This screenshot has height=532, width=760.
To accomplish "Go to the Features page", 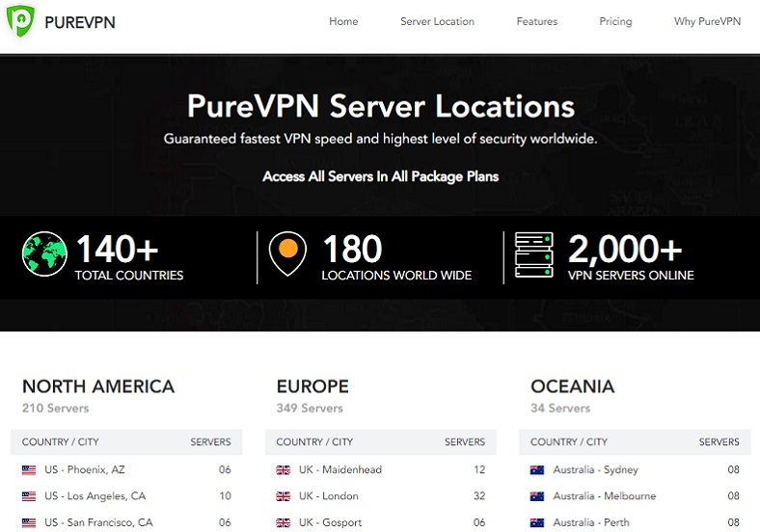I will click(x=536, y=21).
